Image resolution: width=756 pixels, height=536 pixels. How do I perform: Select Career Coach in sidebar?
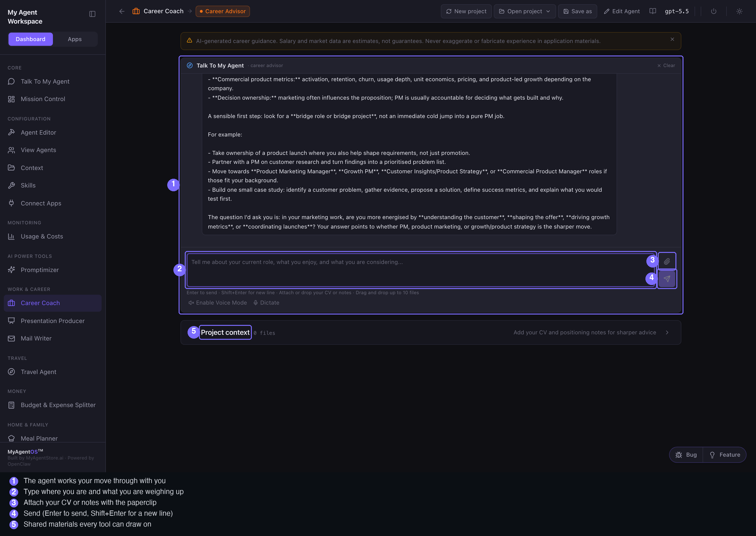click(53, 303)
